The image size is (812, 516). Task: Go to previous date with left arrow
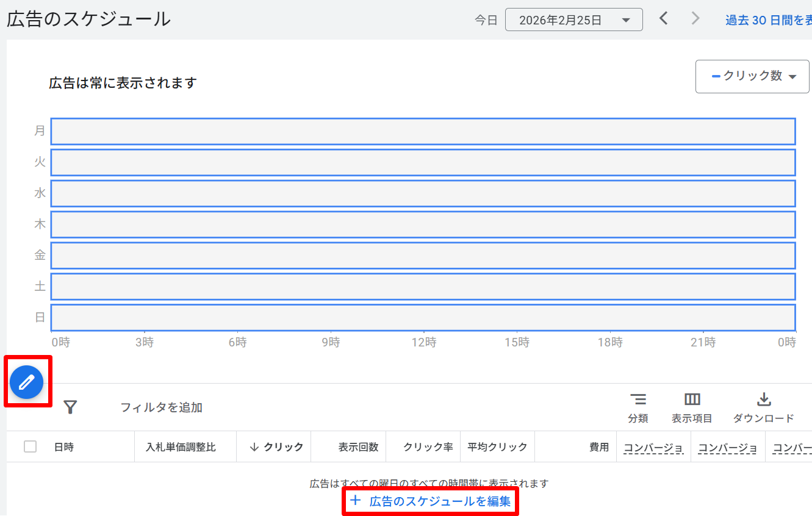pos(664,19)
